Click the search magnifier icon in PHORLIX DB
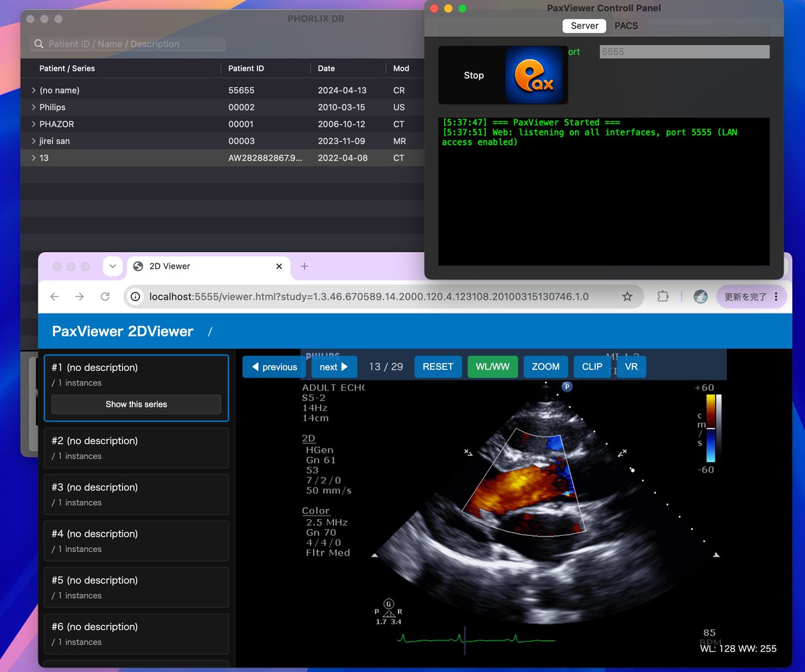805x672 pixels. pyautogui.click(x=39, y=44)
